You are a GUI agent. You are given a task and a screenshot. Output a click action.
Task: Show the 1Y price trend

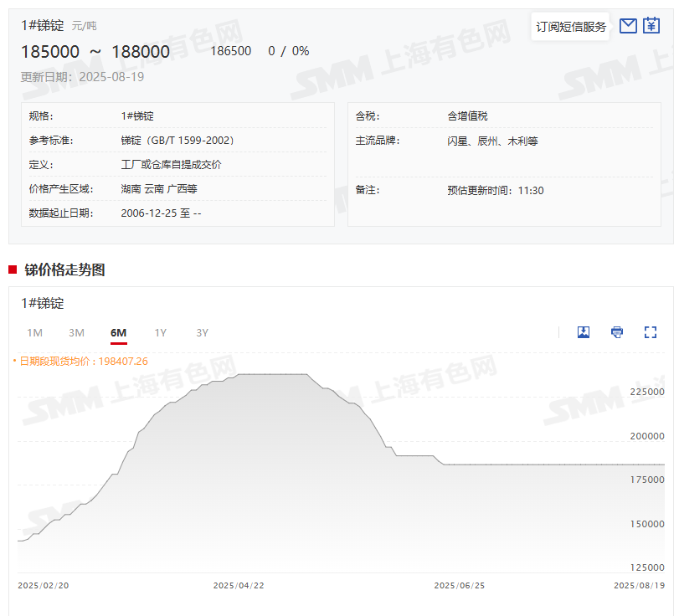click(x=160, y=333)
